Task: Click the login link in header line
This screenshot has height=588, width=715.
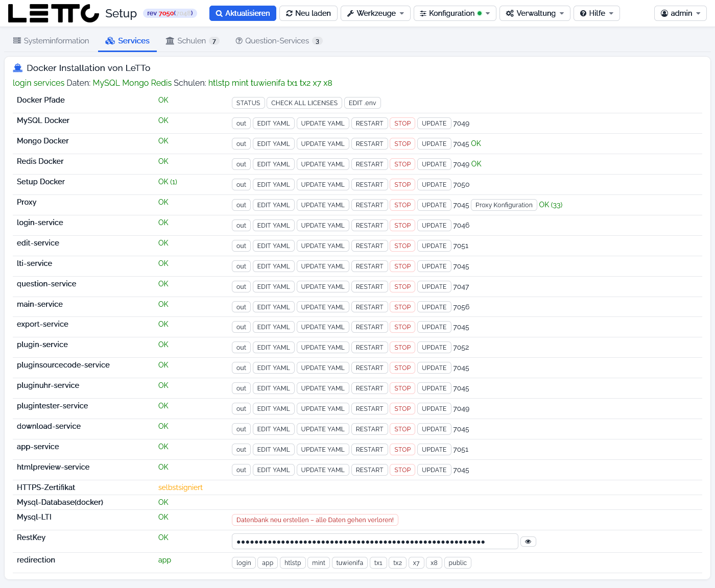Action: point(22,83)
